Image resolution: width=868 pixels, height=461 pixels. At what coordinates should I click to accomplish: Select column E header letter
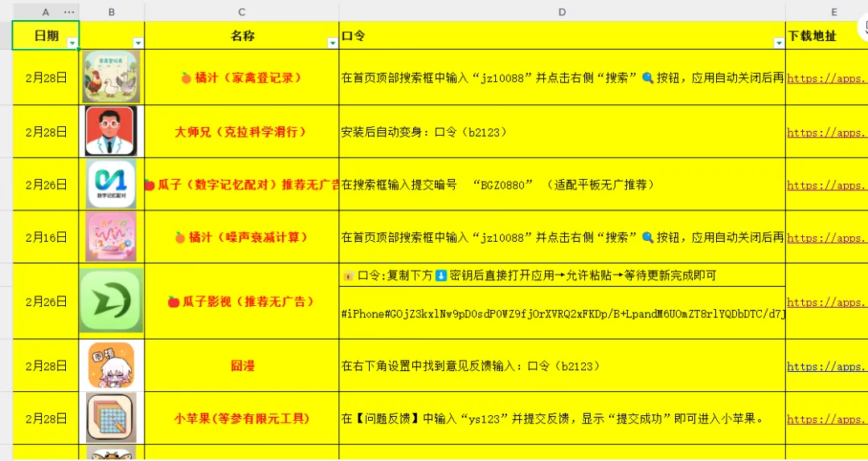click(833, 12)
